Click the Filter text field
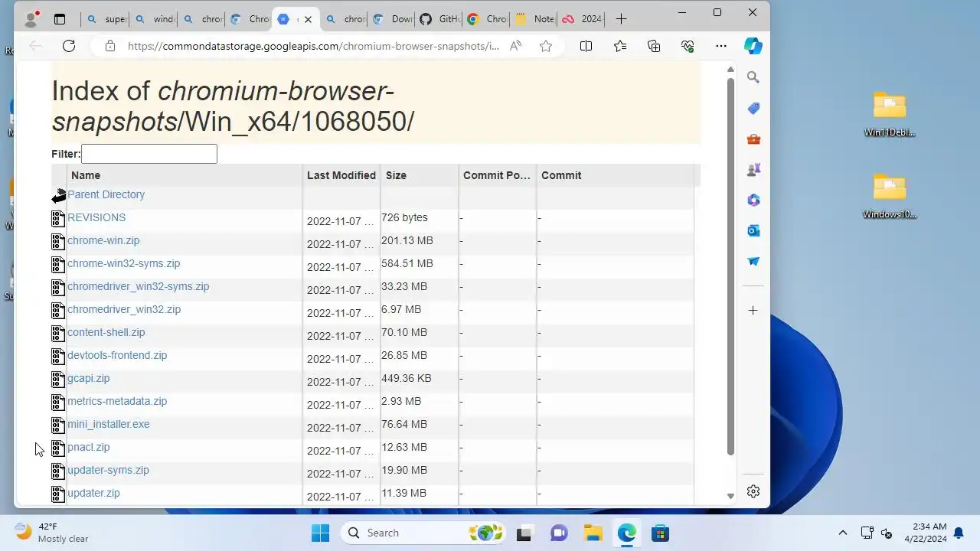 pyautogui.click(x=149, y=154)
